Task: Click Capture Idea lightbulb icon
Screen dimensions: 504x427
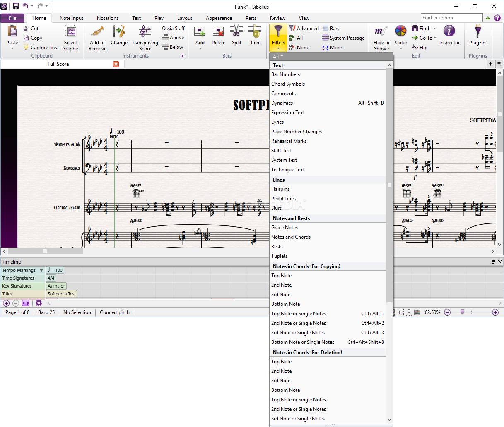Action: [x=26, y=47]
